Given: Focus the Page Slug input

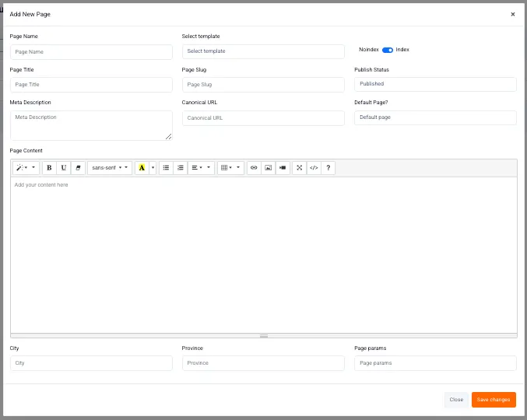Looking at the screenshot, I should coord(263,85).
